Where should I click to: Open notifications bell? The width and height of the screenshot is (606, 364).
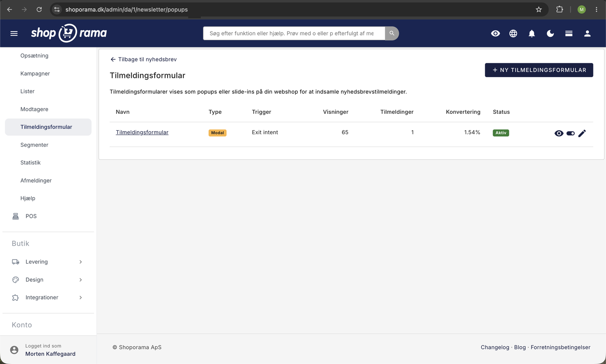[x=532, y=33]
